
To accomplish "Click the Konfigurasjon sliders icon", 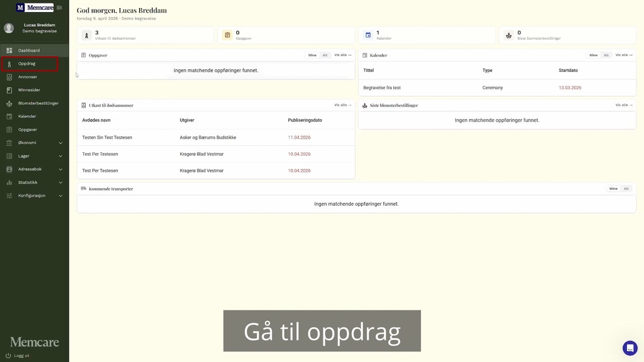I will [x=9, y=196].
